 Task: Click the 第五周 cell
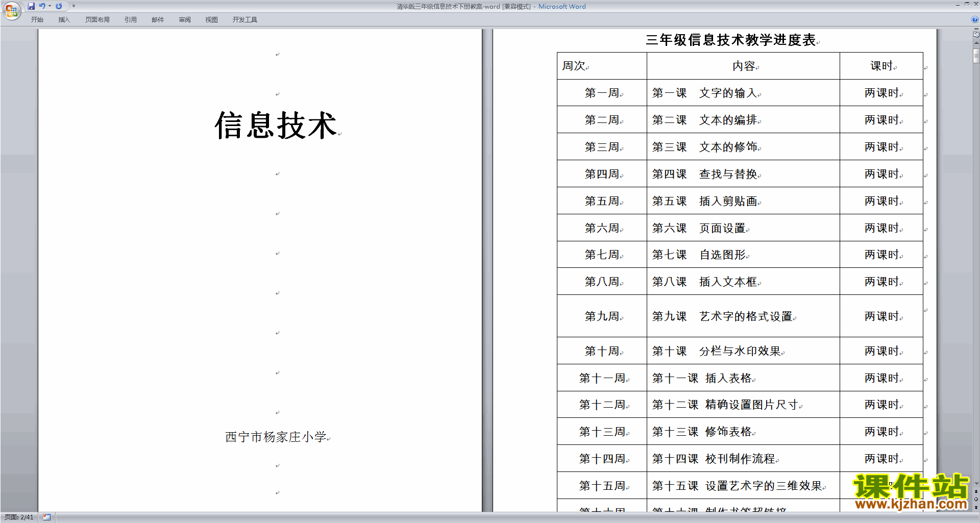(x=602, y=201)
